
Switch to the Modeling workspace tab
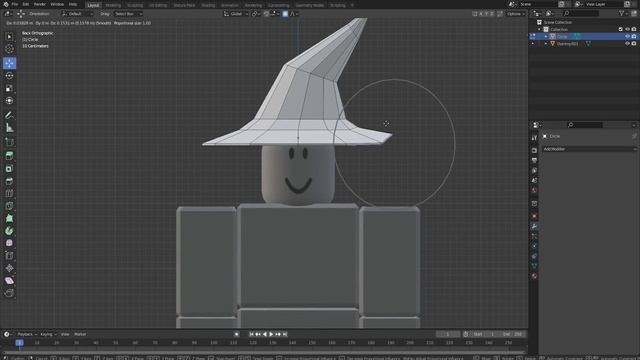point(113,5)
